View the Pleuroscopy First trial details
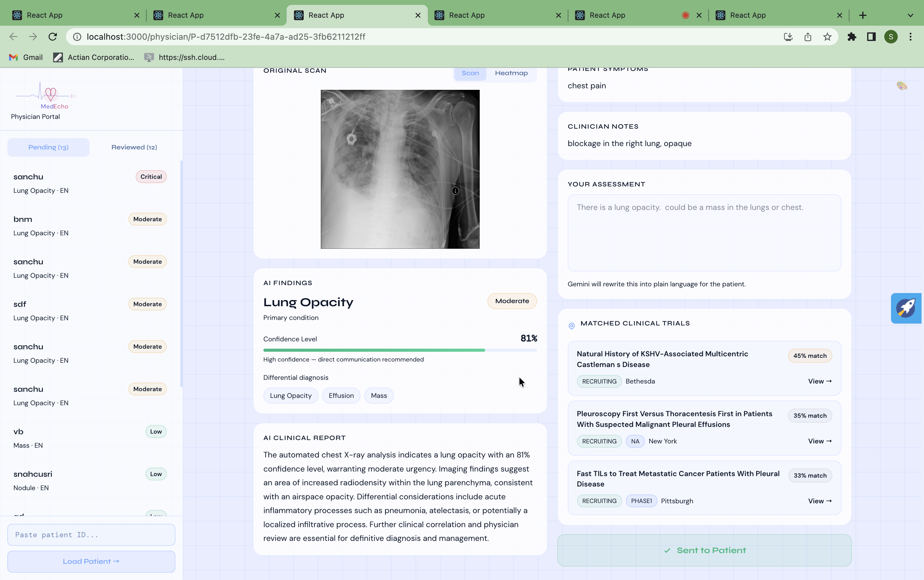The height and width of the screenshot is (580, 924). (x=820, y=441)
